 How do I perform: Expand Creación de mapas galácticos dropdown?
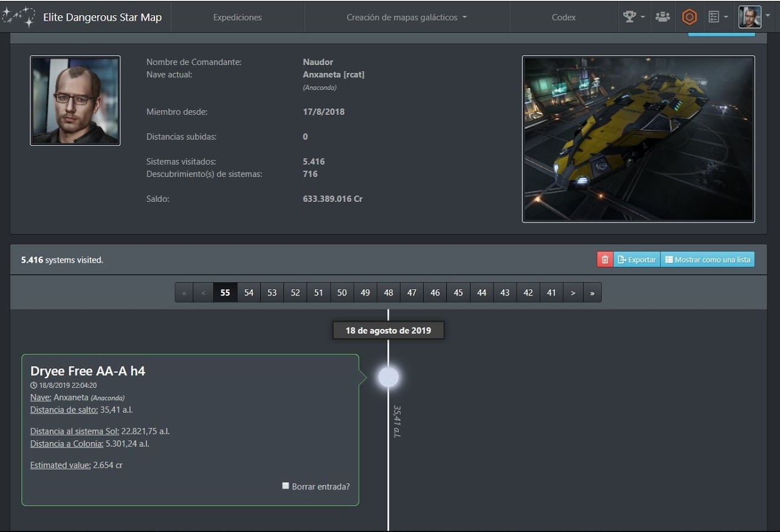coord(407,17)
